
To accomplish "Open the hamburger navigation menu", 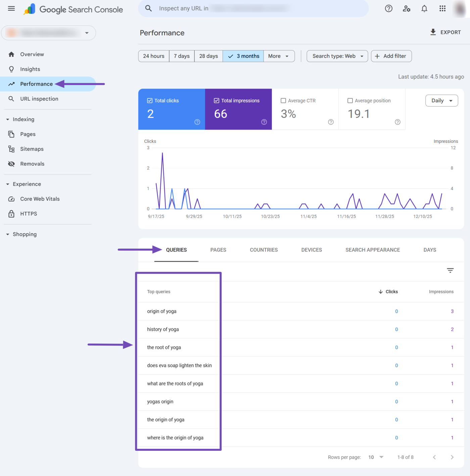I will coord(11,8).
